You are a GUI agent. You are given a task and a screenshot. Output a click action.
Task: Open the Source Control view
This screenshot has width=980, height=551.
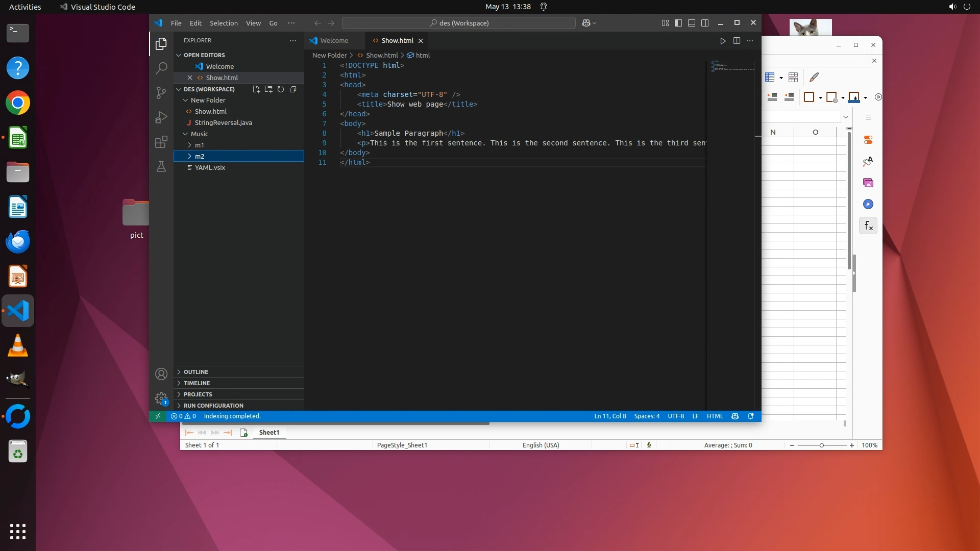click(161, 92)
